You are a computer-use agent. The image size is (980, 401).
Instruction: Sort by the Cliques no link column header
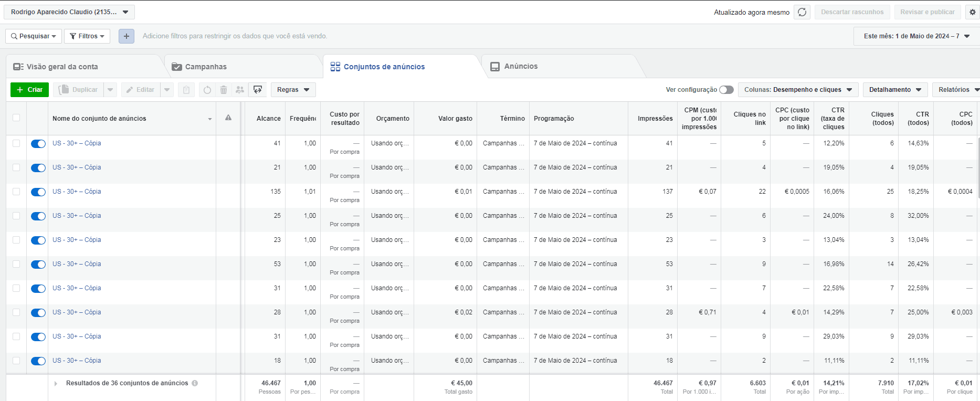(745, 119)
